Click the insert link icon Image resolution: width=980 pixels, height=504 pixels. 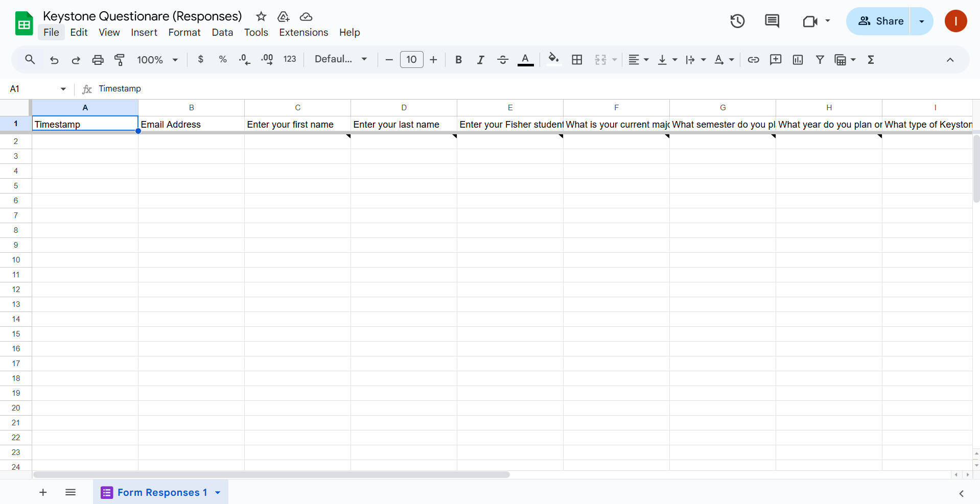[x=753, y=60]
